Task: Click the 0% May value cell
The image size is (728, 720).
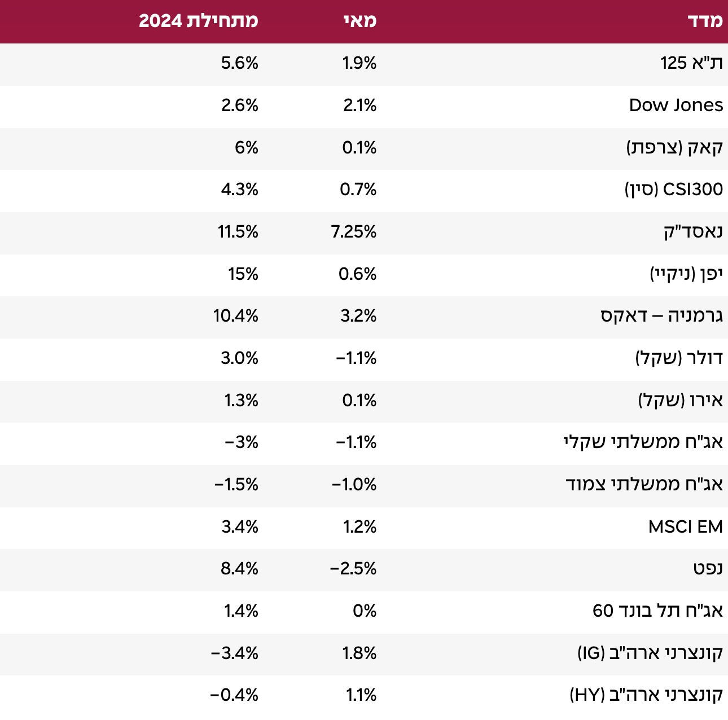Action: pyautogui.click(x=365, y=611)
